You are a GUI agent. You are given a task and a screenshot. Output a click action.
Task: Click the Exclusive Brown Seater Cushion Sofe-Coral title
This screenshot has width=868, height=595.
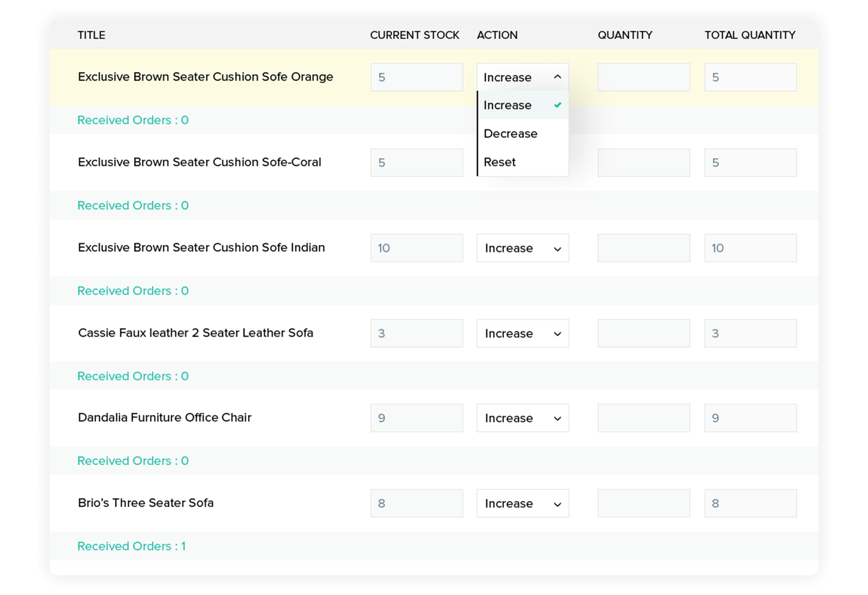(199, 162)
